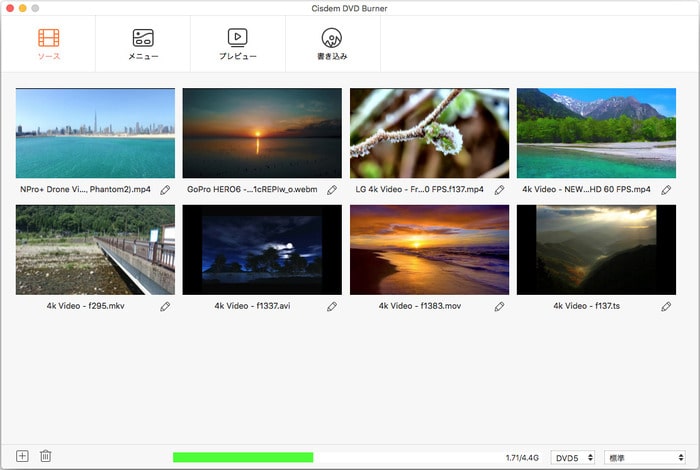700x470 pixels.
Task: Edit the f1337.avi video
Action: (x=332, y=306)
